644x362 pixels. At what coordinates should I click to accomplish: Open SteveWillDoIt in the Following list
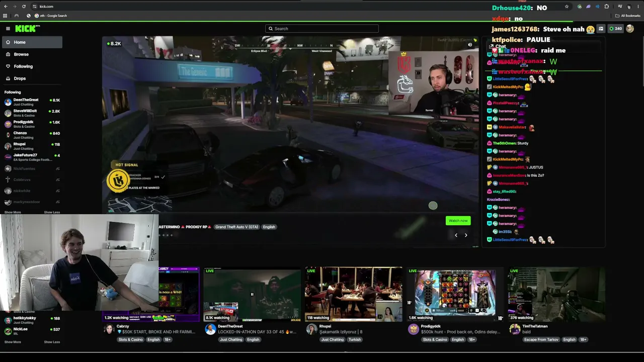tap(31, 113)
